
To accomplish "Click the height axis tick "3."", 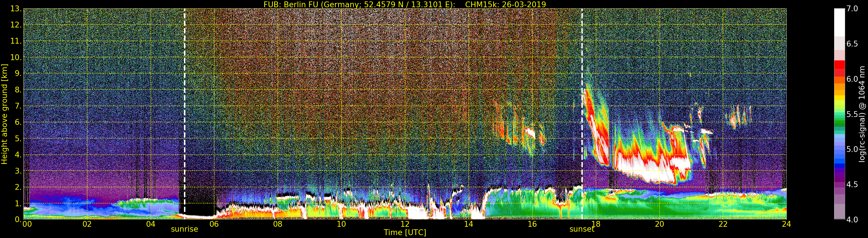I will (18, 171).
